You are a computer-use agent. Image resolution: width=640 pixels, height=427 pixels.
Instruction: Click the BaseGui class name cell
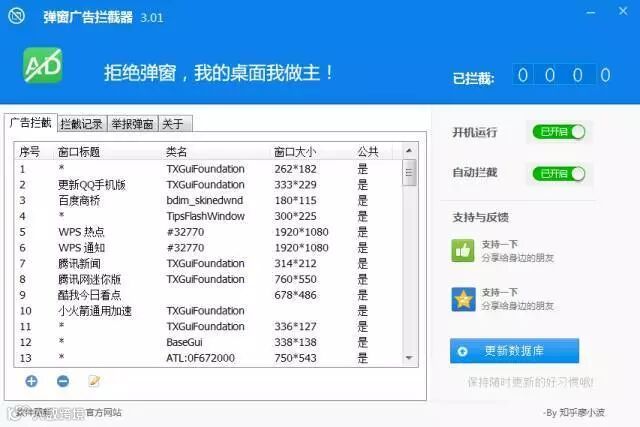tap(184, 342)
